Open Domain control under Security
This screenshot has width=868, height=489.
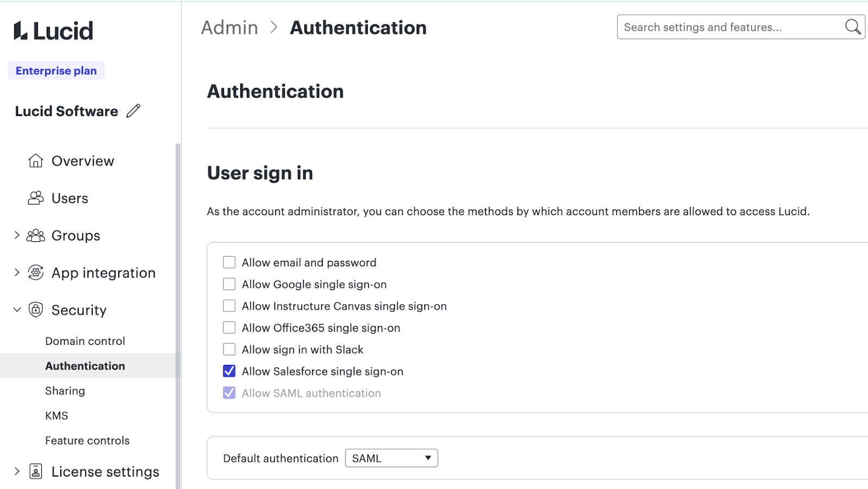pyautogui.click(x=85, y=341)
